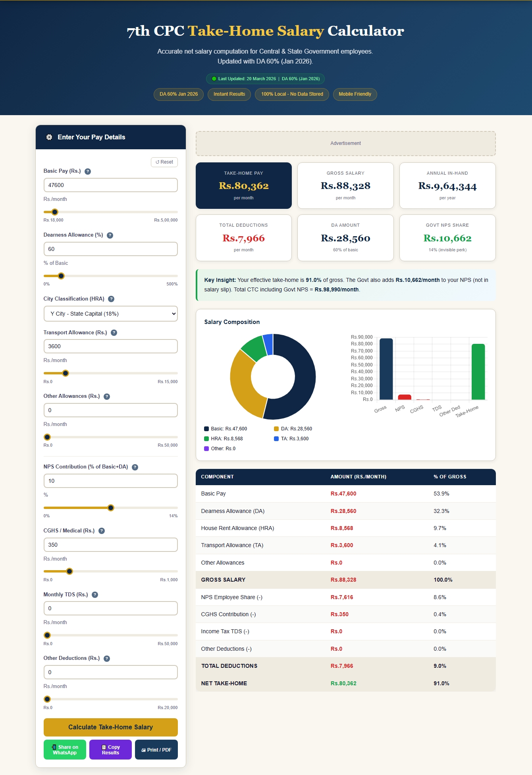532x775 pixels.
Task: Share results on WhatsApp
Action: tap(65, 750)
